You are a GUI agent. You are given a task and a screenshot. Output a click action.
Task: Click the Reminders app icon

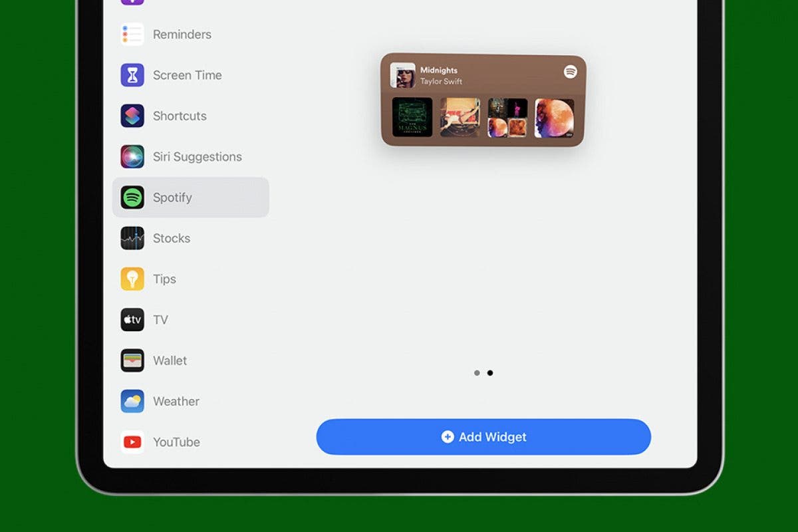pos(132,35)
